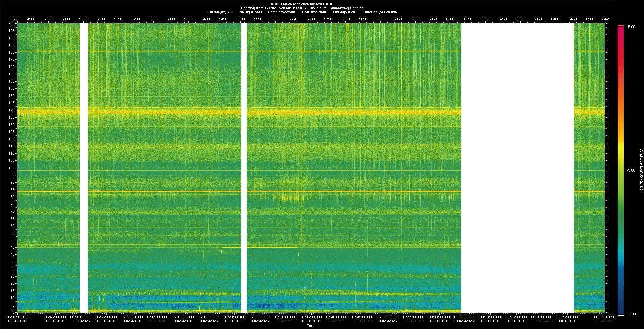Click the Cutoff(Hz):200 parameter text
The width and height of the screenshot is (644, 329).
pos(220,12)
